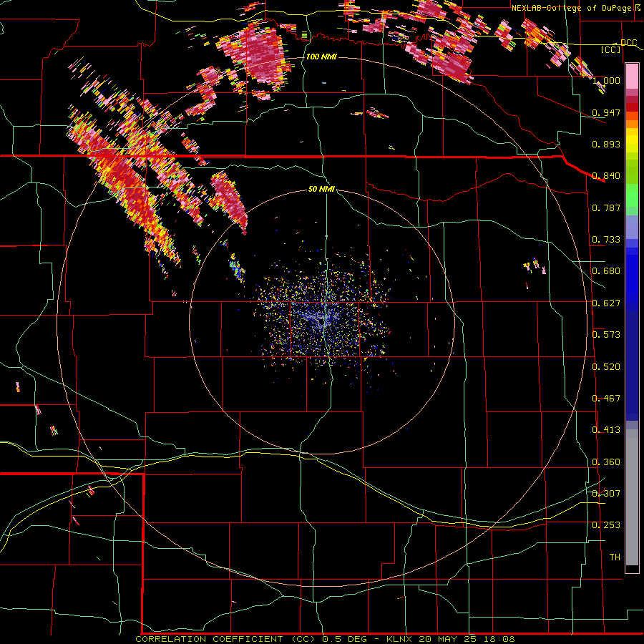Click the 1.000 value on the scale

coord(607,80)
